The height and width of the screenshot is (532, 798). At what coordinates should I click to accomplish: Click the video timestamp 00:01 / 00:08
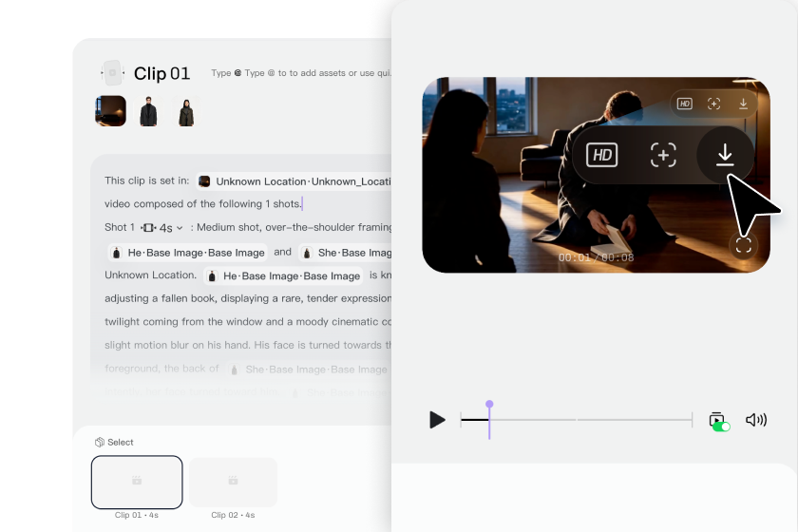[596, 257]
